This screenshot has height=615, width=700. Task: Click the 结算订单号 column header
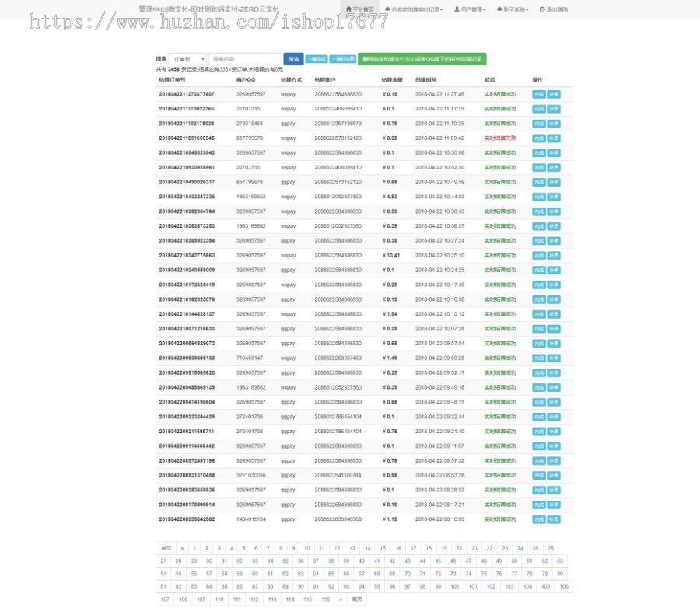172,80
